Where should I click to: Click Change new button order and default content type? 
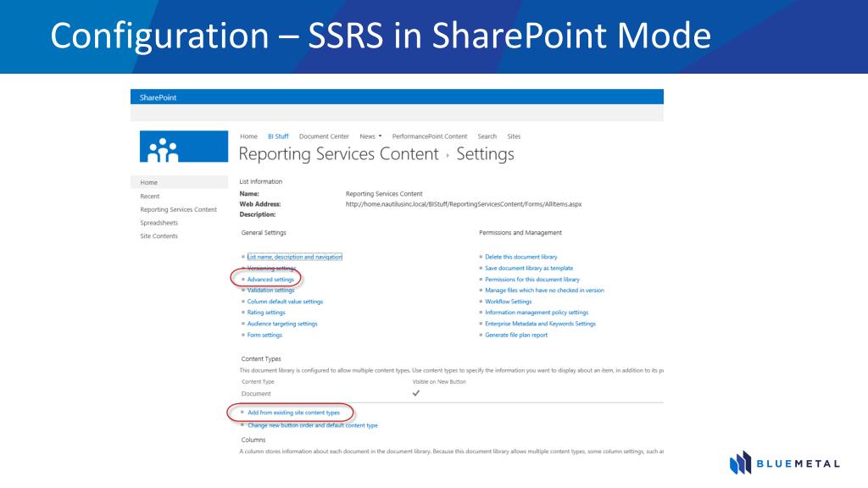(313, 425)
